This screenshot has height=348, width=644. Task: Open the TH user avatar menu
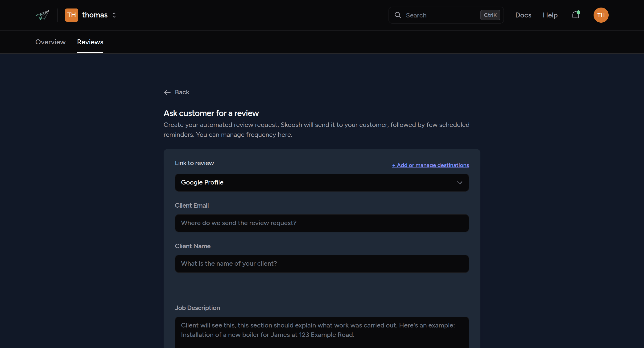[601, 15]
